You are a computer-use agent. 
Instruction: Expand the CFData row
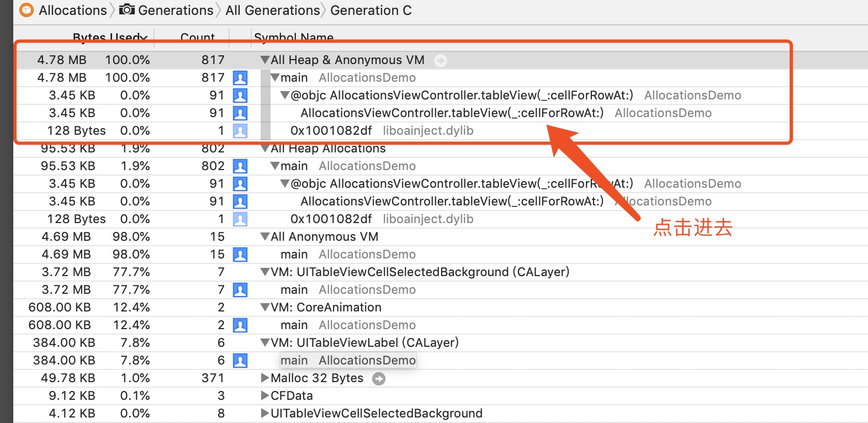(x=265, y=396)
